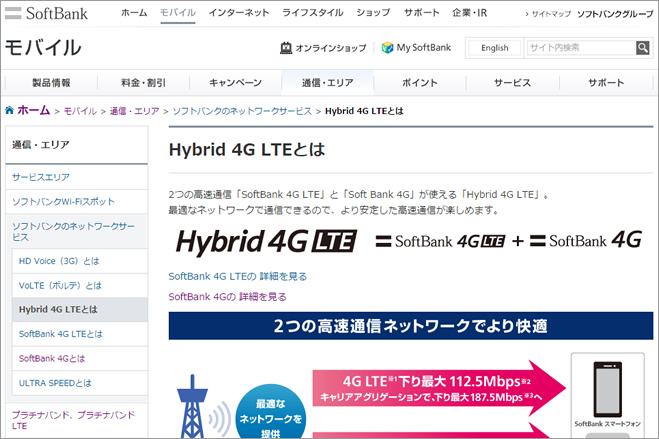Click the モバイル page title

(x=42, y=47)
